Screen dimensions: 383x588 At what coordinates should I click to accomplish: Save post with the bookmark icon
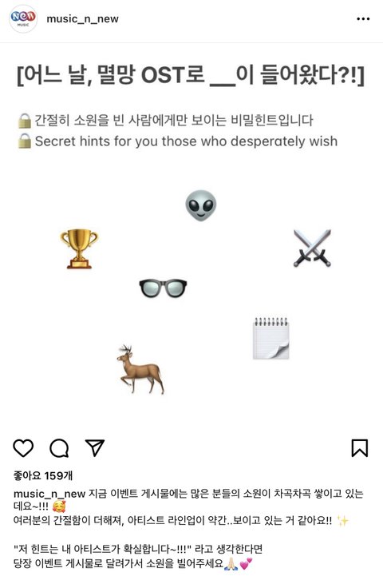[359, 448]
